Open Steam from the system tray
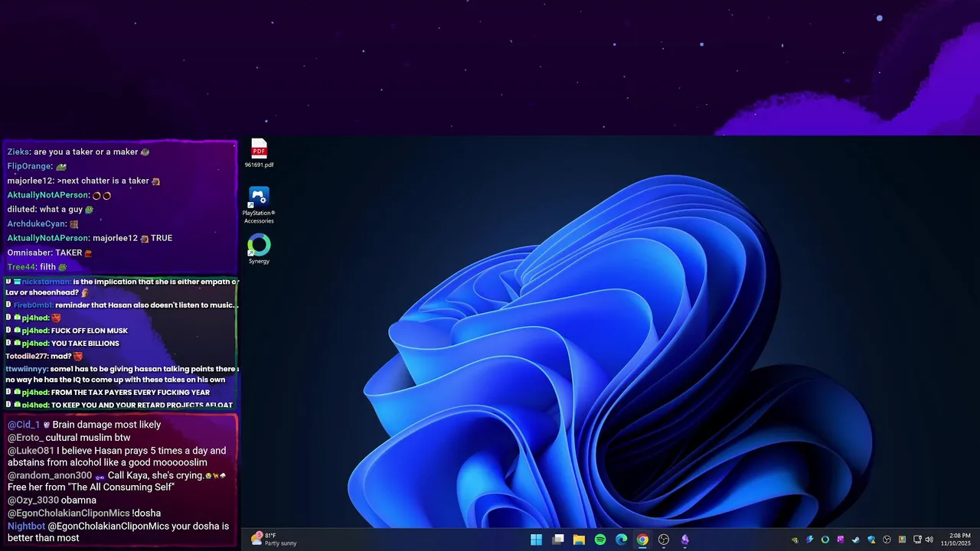The height and width of the screenshot is (551, 980). point(856,540)
